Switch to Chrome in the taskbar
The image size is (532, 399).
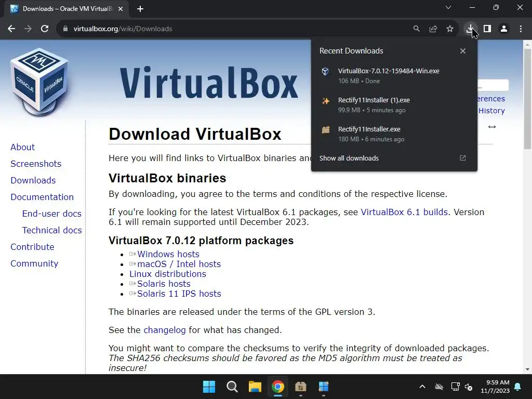point(277,387)
